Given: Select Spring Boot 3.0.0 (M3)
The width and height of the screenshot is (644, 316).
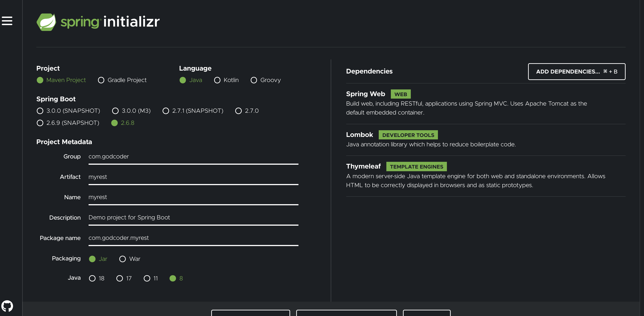Looking at the screenshot, I should pyautogui.click(x=115, y=111).
